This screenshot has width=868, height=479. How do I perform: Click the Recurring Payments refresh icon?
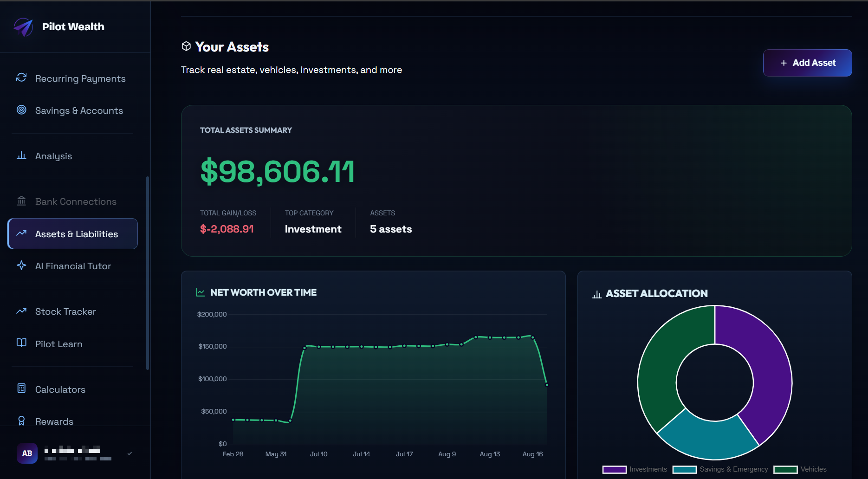[21, 78]
